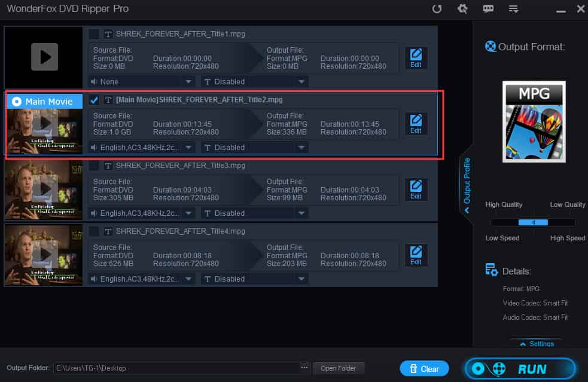Click the speaker icon on Title4 audio track
588x382 pixels.
click(x=95, y=279)
